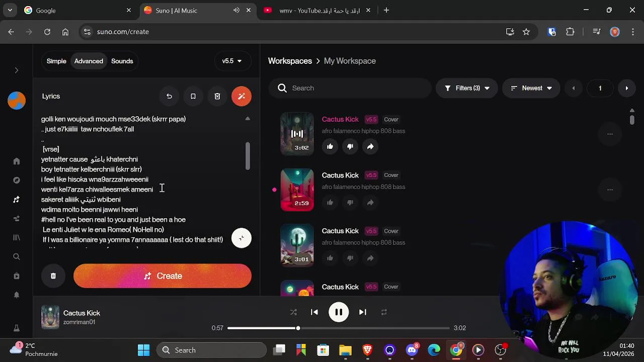Open the Notifications bell icon

[x=17, y=295]
